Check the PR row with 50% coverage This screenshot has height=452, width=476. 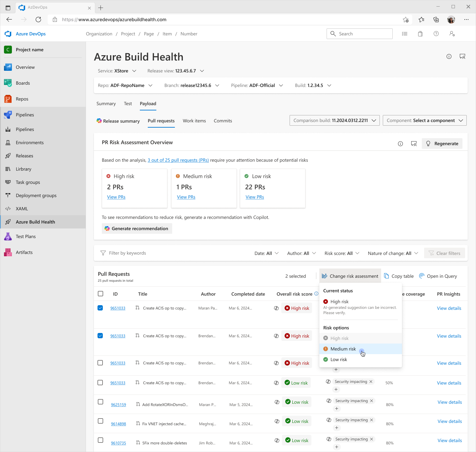tap(100, 383)
